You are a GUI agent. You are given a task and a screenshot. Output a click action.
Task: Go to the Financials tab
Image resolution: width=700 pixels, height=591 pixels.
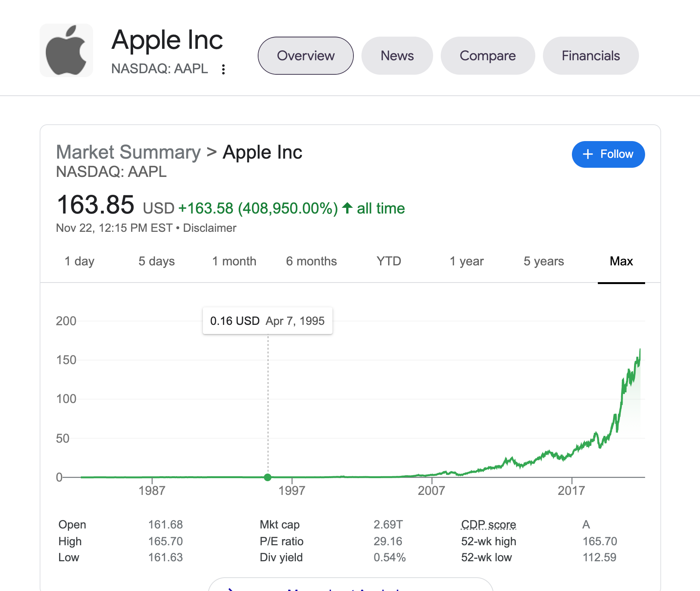[591, 56]
